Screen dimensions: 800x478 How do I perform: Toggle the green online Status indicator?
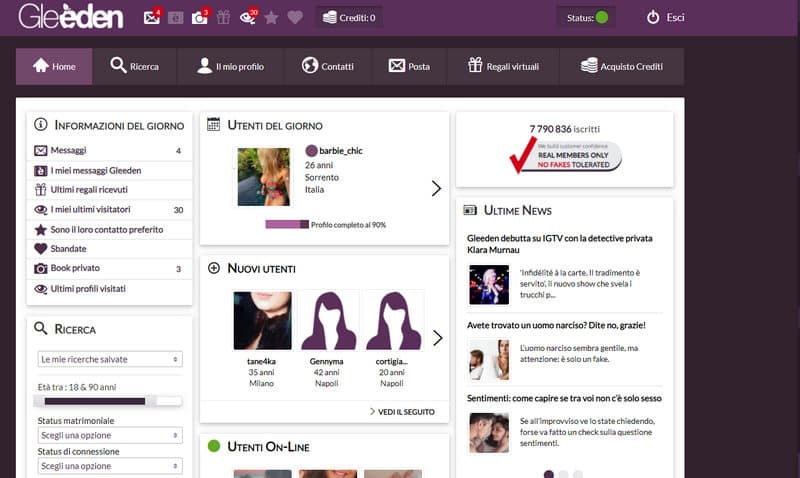click(x=601, y=17)
